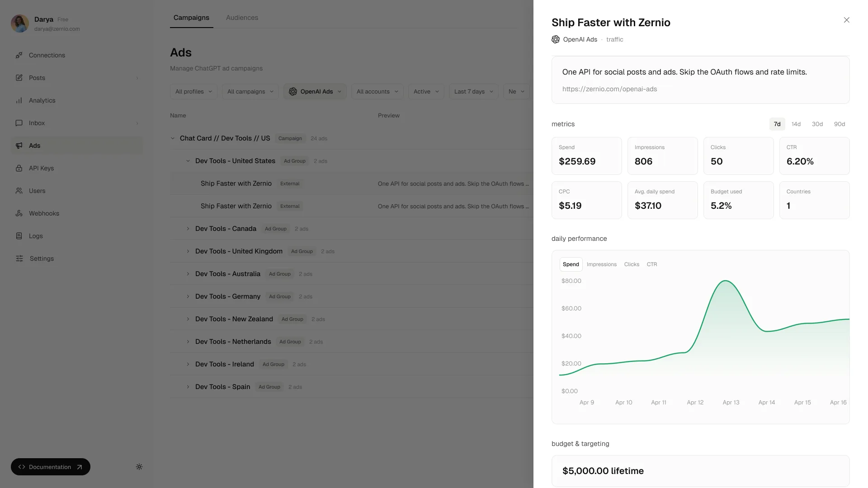Switch to the Audiences tab
Screen dimensions: 868x488
[x=242, y=18]
